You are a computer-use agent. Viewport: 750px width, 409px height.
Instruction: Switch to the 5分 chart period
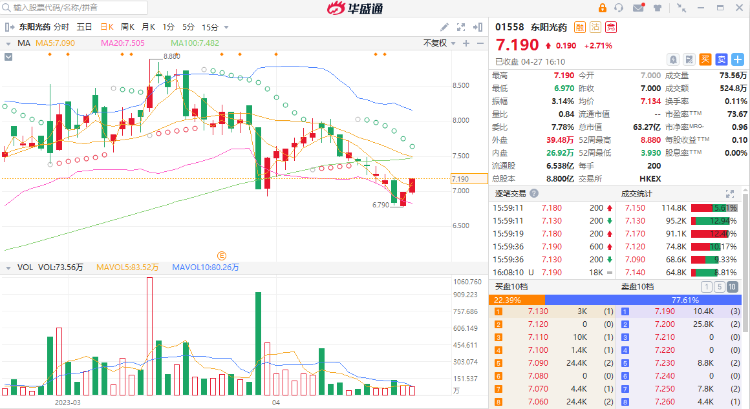tap(188, 27)
